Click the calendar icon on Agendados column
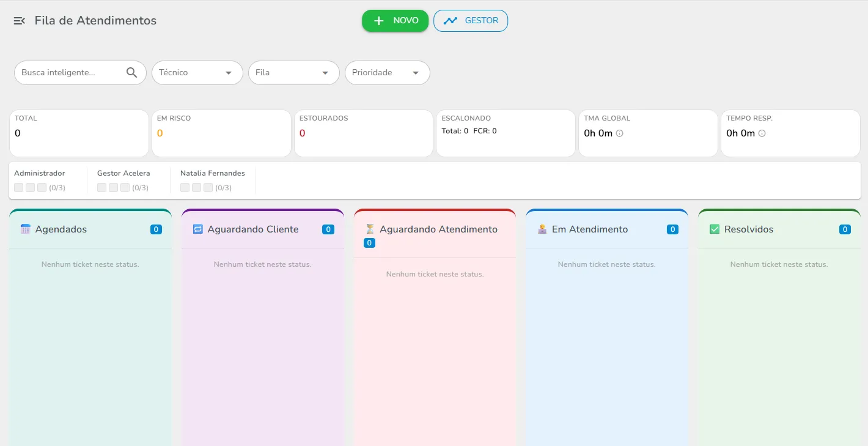 (24, 229)
